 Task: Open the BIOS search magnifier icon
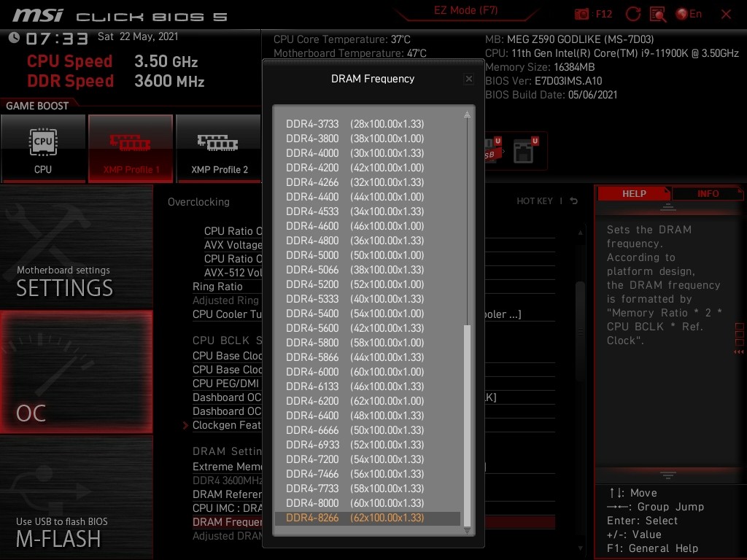pos(657,14)
